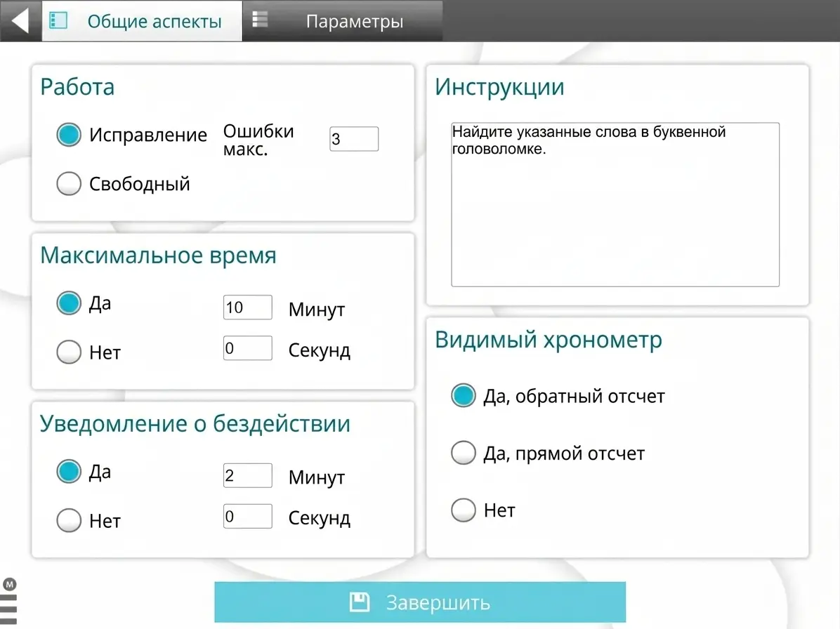Click inside the Инструкции text area

click(x=615, y=204)
